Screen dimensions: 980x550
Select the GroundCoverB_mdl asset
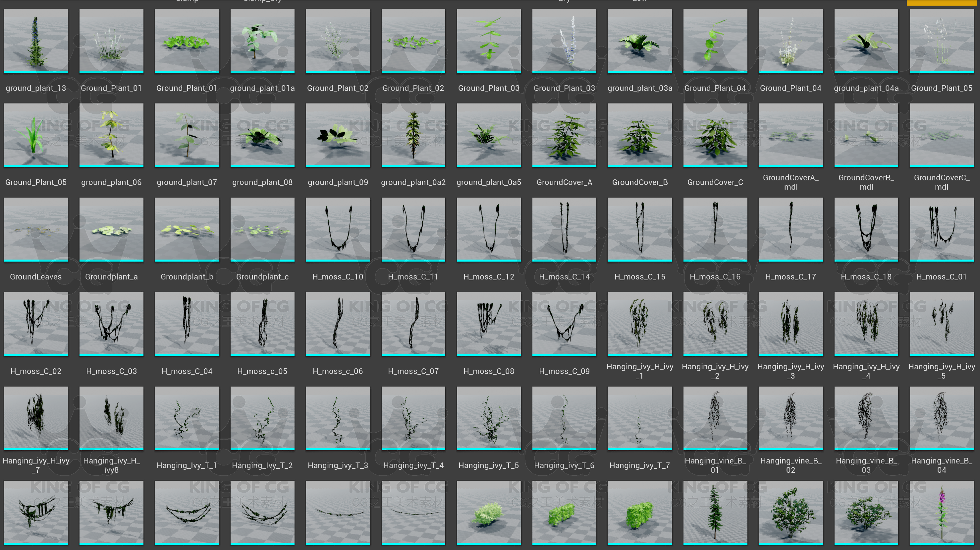[866, 135]
